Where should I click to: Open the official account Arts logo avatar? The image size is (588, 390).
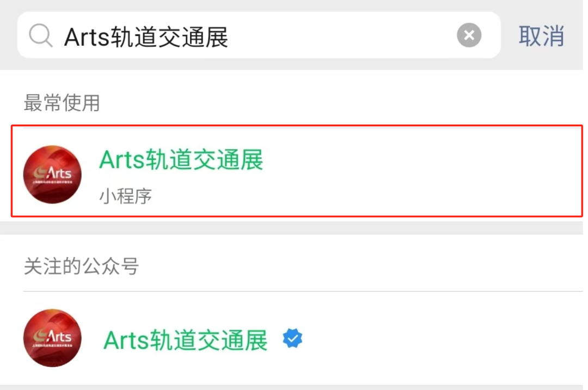[x=52, y=338]
